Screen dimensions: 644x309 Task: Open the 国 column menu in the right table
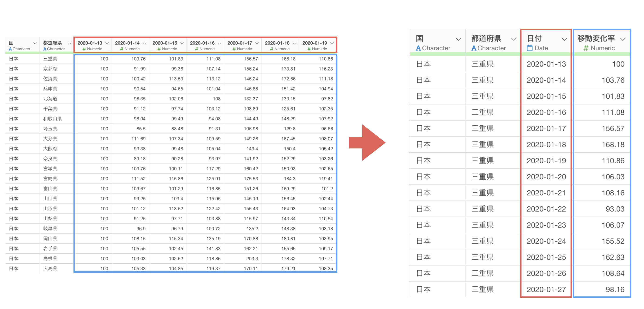point(458,39)
